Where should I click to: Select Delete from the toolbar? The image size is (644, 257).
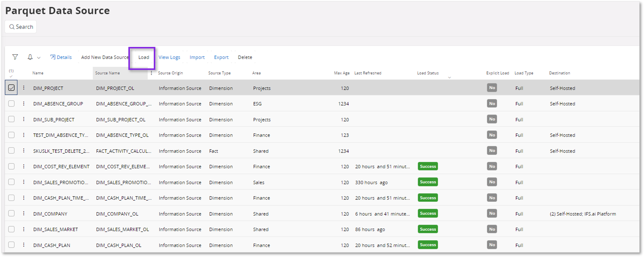245,57
